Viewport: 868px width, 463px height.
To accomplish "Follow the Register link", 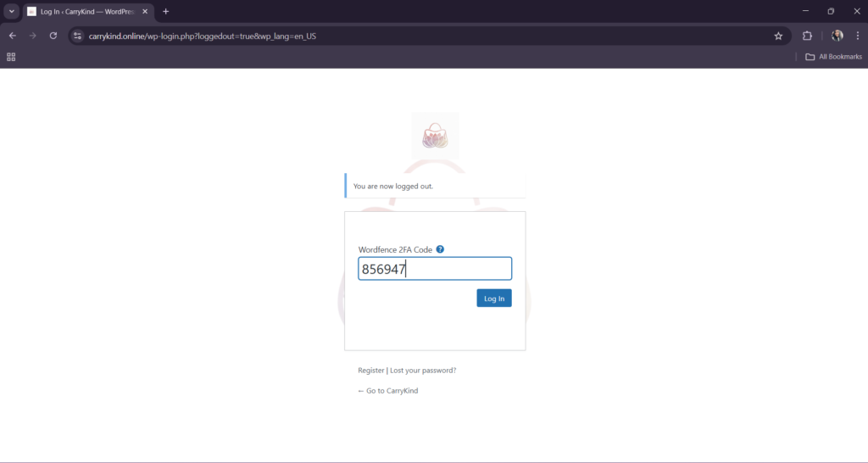I will (x=370, y=371).
